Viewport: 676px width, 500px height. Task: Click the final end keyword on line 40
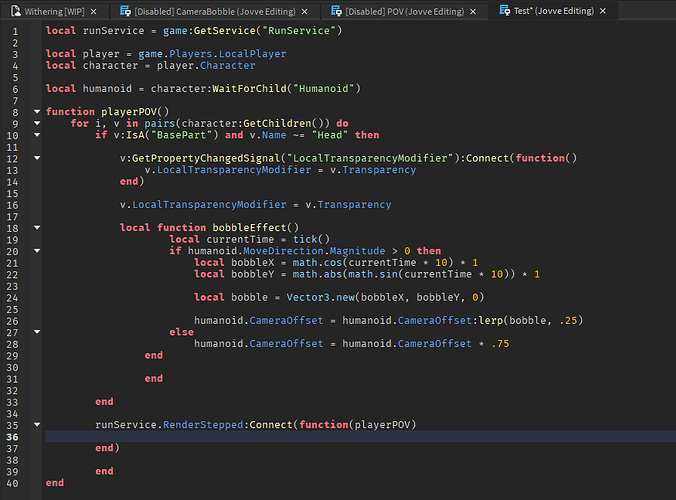coord(55,483)
